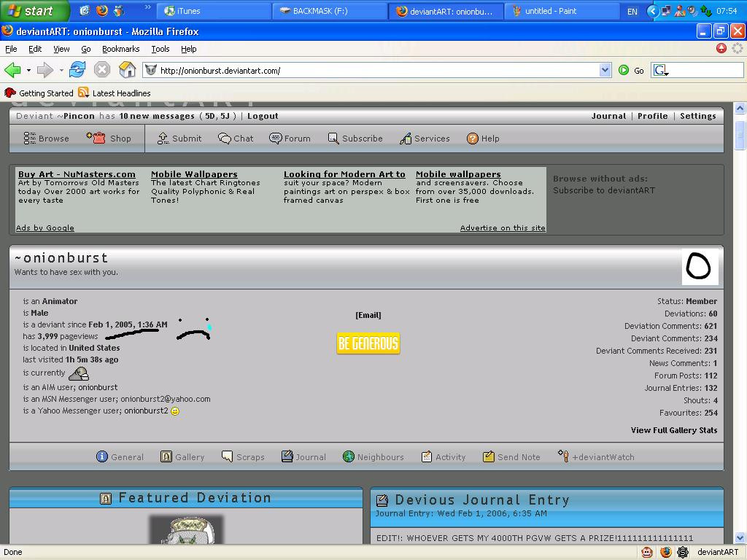Open the Scraps icon

(x=228, y=456)
